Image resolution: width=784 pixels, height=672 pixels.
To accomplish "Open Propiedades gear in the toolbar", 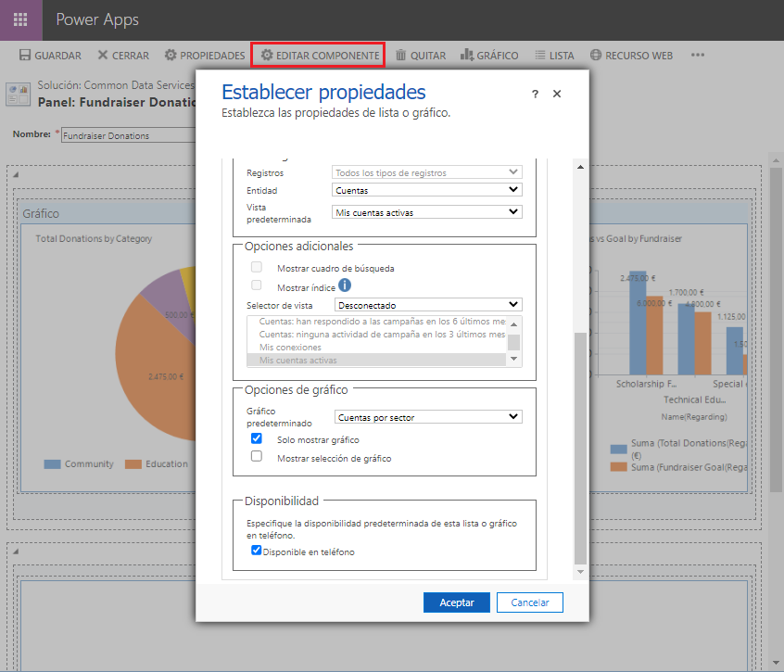I will (x=171, y=55).
